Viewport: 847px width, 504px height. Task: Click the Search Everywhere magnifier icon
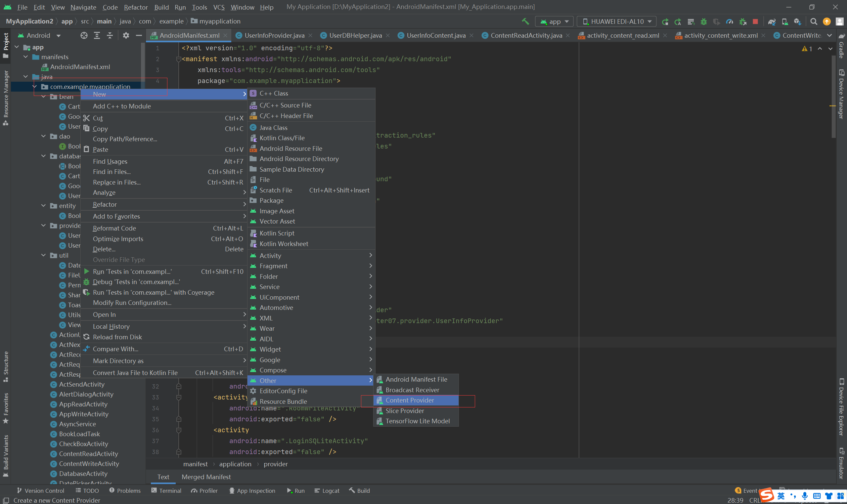pyautogui.click(x=814, y=21)
